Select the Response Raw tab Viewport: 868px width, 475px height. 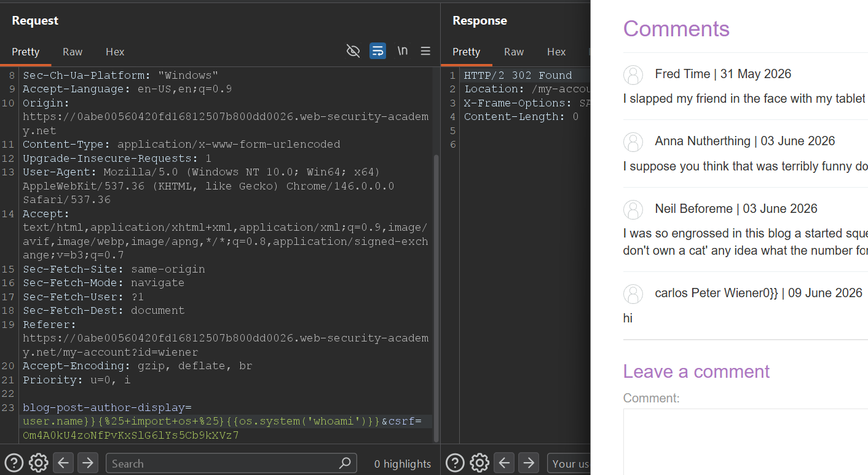514,52
